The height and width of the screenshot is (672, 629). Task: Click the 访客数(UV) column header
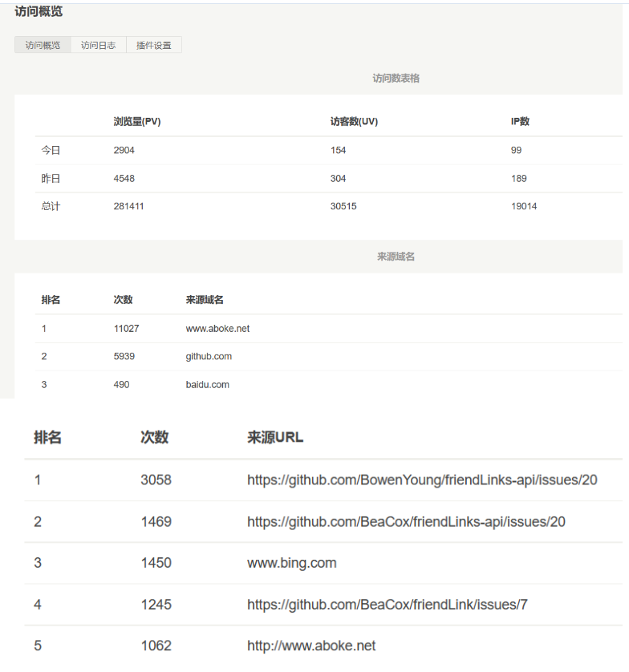click(x=354, y=122)
